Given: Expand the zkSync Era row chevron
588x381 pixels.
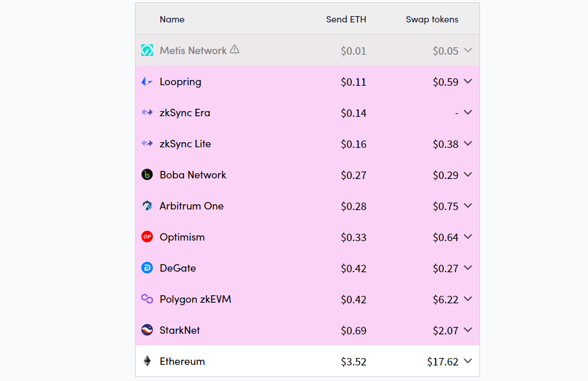Looking at the screenshot, I should 468,112.
